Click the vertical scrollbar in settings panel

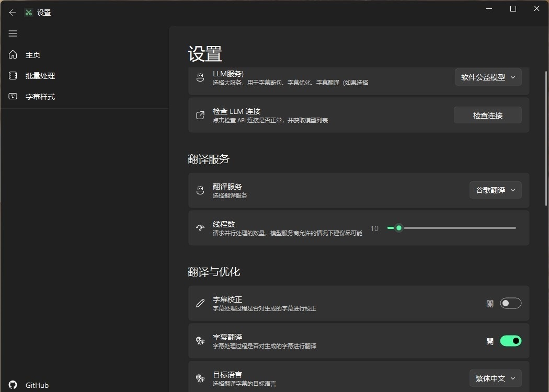(545, 139)
